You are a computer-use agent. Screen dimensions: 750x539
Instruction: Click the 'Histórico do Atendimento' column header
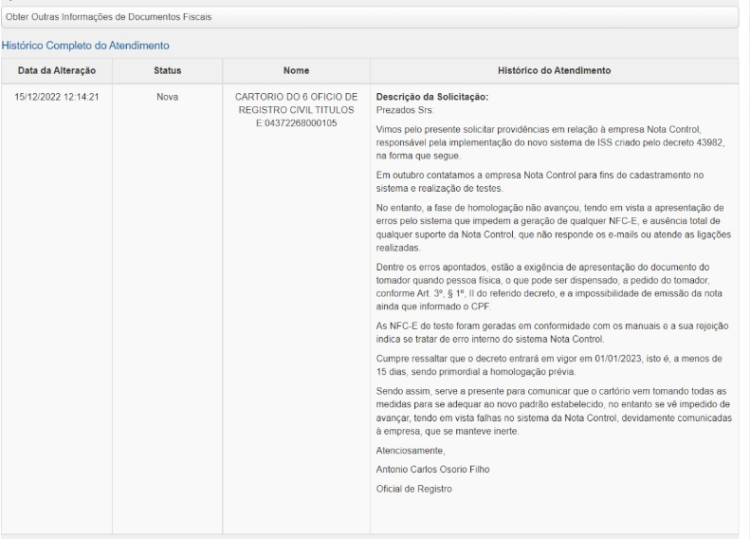click(554, 71)
